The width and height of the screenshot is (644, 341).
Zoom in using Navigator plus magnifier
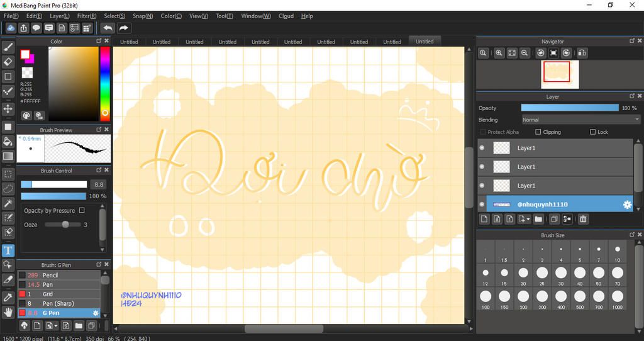(499, 53)
